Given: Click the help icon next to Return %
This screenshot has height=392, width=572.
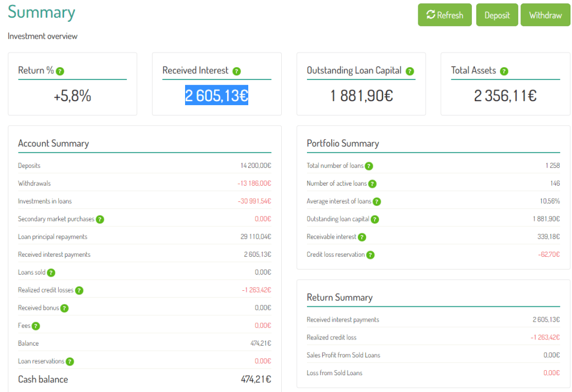Looking at the screenshot, I should [60, 71].
